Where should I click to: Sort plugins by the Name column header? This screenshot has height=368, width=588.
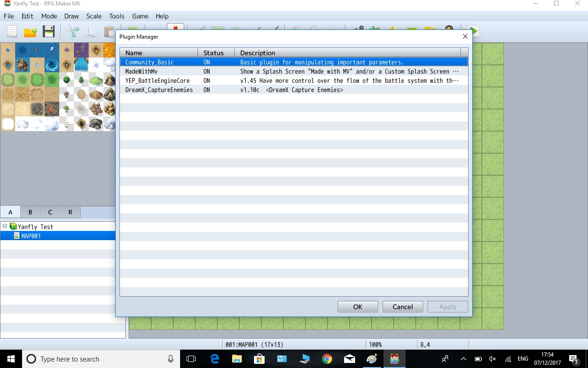(x=159, y=53)
